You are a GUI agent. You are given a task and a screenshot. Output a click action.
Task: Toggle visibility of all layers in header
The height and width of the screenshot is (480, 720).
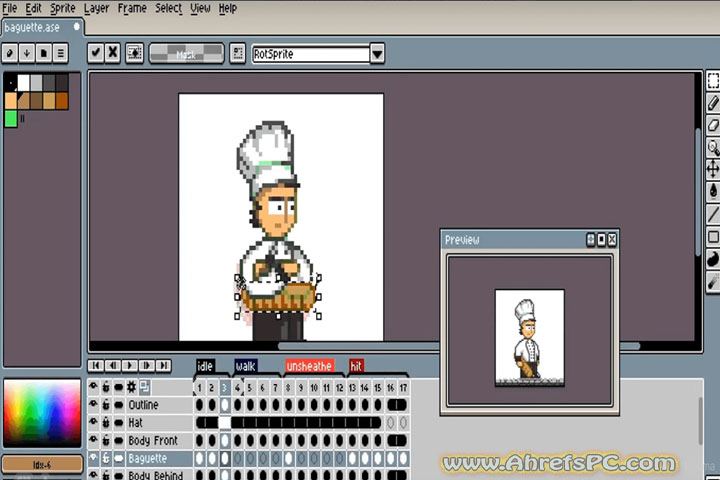(x=93, y=387)
